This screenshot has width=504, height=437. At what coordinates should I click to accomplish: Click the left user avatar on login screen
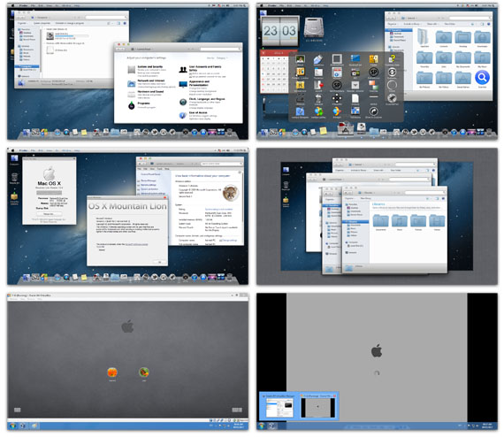[x=112, y=372]
